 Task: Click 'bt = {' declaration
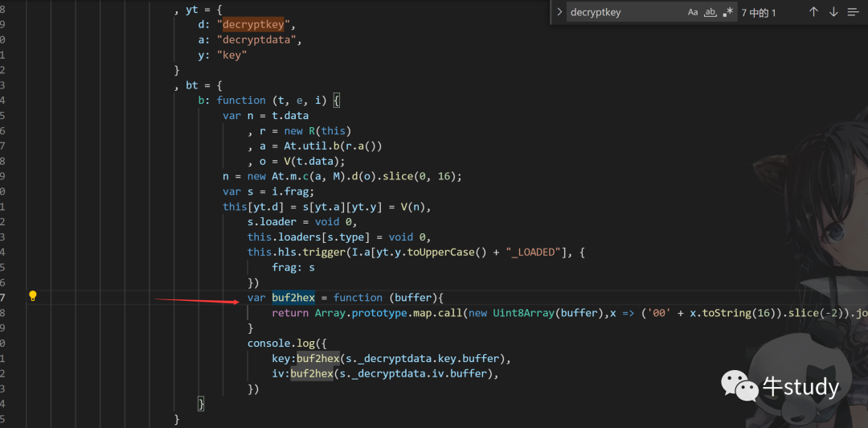click(203, 85)
